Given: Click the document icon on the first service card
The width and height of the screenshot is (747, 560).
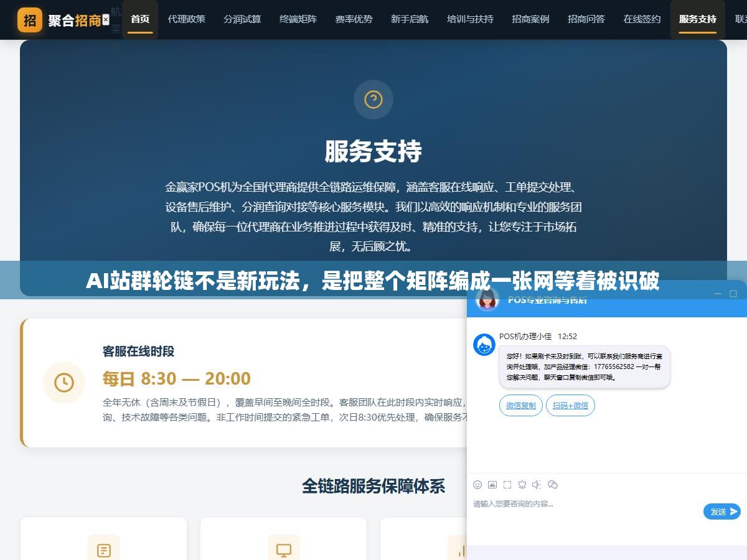Looking at the screenshot, I should 104,550.
